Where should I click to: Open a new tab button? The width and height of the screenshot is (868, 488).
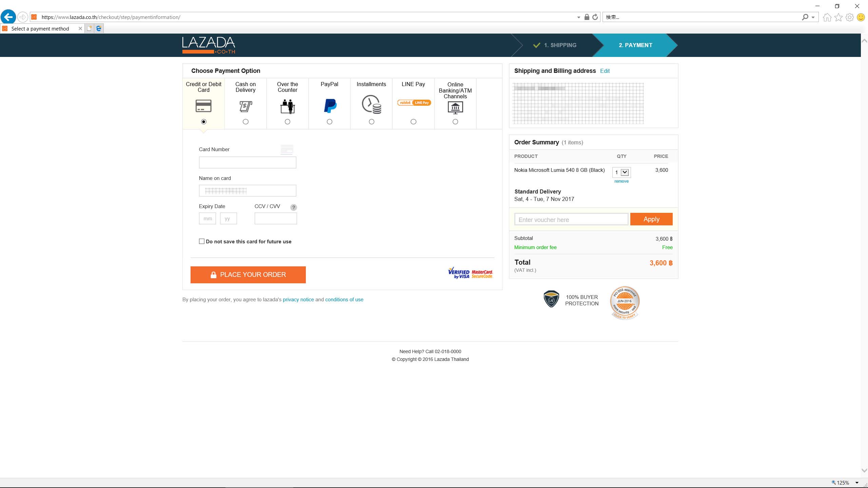[x=89, y=28]
